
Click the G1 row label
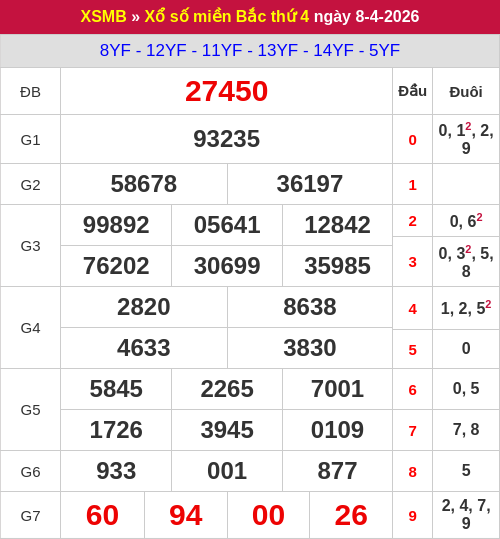pos(30,140)
